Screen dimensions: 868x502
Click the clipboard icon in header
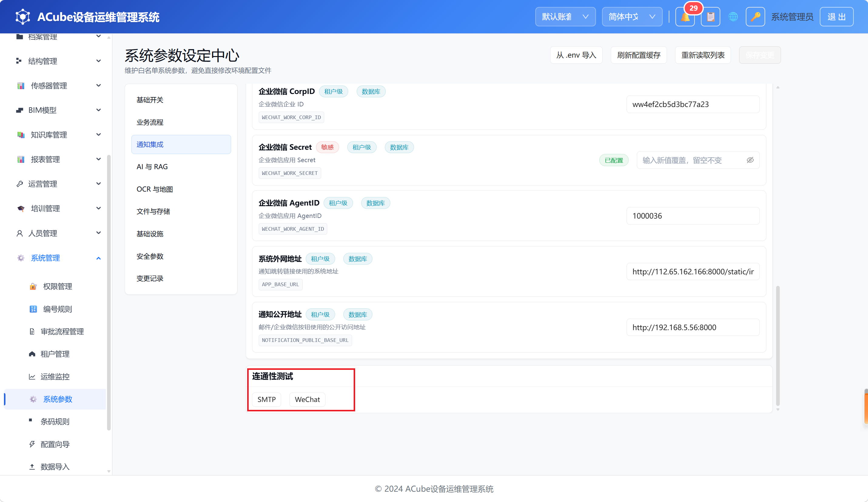click(710, 17)
